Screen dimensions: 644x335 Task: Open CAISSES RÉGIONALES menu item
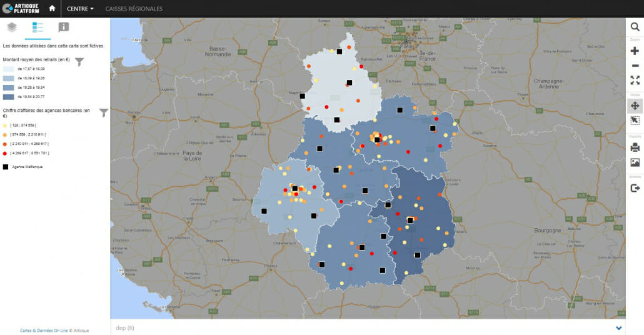[x=134, y=9]
